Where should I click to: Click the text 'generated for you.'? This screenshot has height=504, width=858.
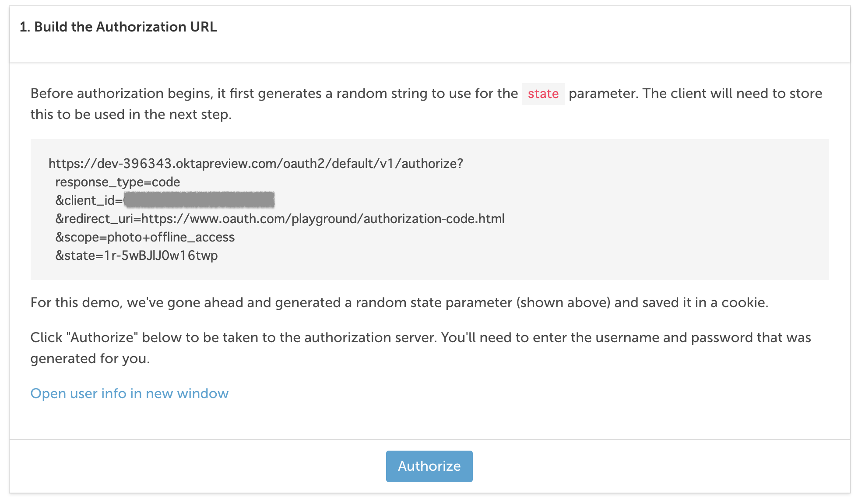pyautogui.click(x=90, y=359)
